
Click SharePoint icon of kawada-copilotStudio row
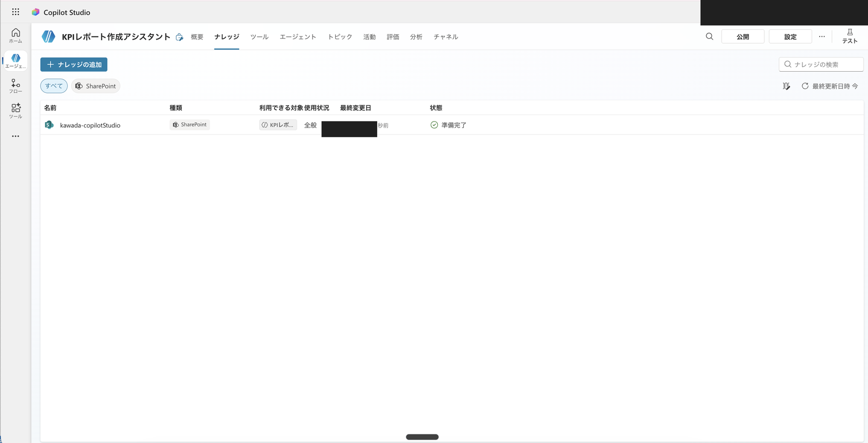point(49,125)
